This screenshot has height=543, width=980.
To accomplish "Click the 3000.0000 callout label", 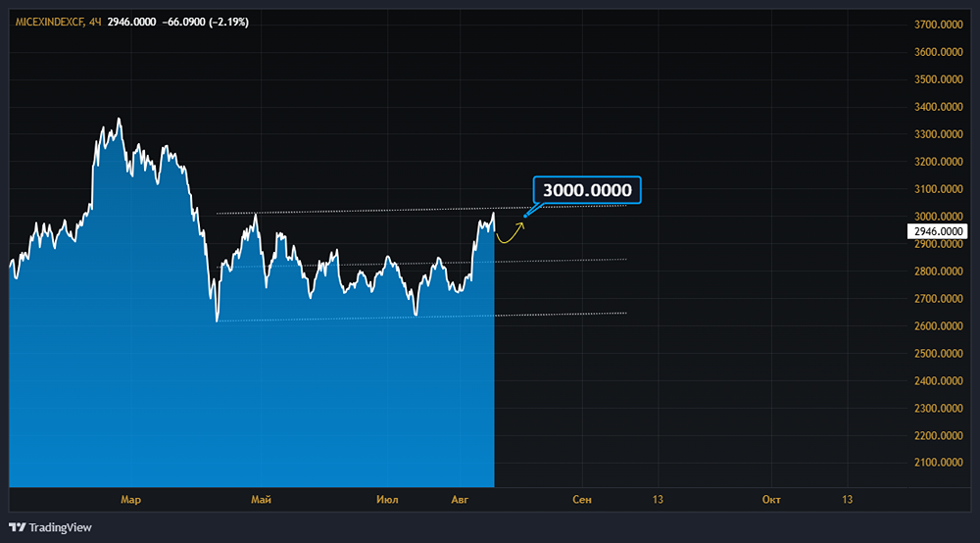I will click(x=586, y=189).
